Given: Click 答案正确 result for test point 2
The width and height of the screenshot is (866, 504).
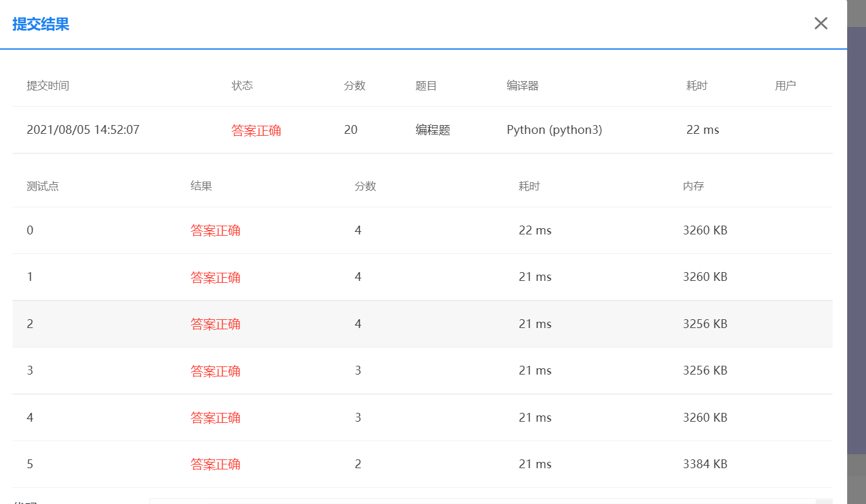Looking at the screenshot, I should 216,324.
